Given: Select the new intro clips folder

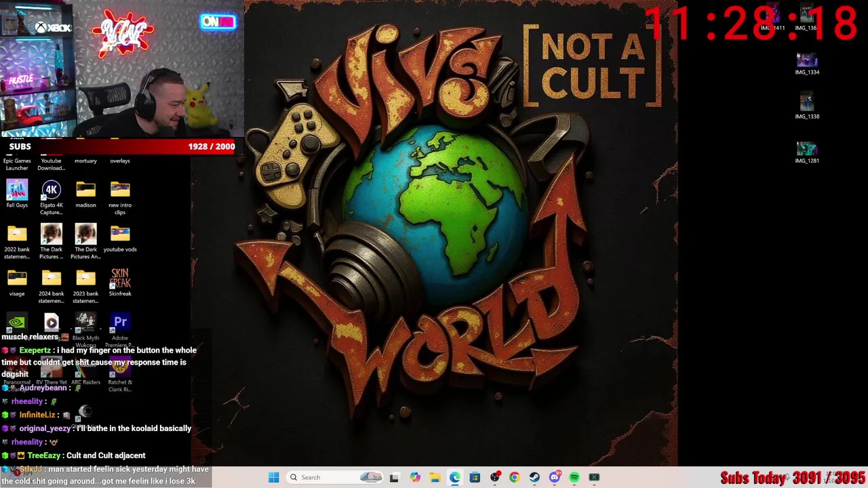Looking at the screenshot, I should [120, 198].
